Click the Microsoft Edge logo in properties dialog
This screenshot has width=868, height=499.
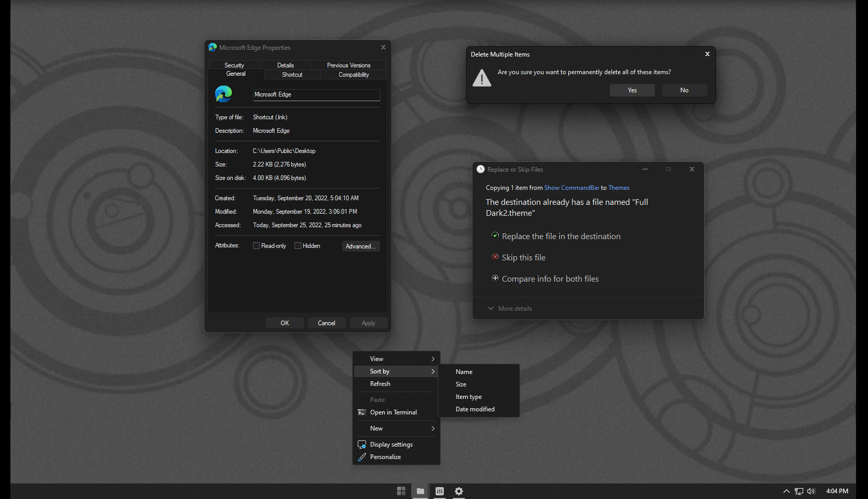(x=223, y=94)
